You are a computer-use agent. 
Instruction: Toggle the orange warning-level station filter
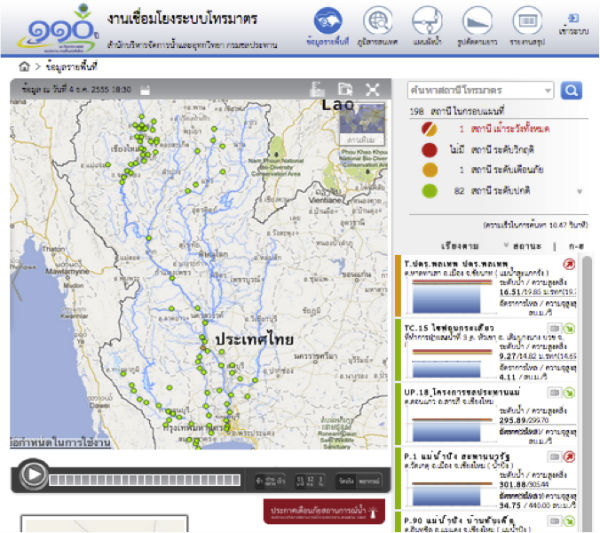(430, 170)
